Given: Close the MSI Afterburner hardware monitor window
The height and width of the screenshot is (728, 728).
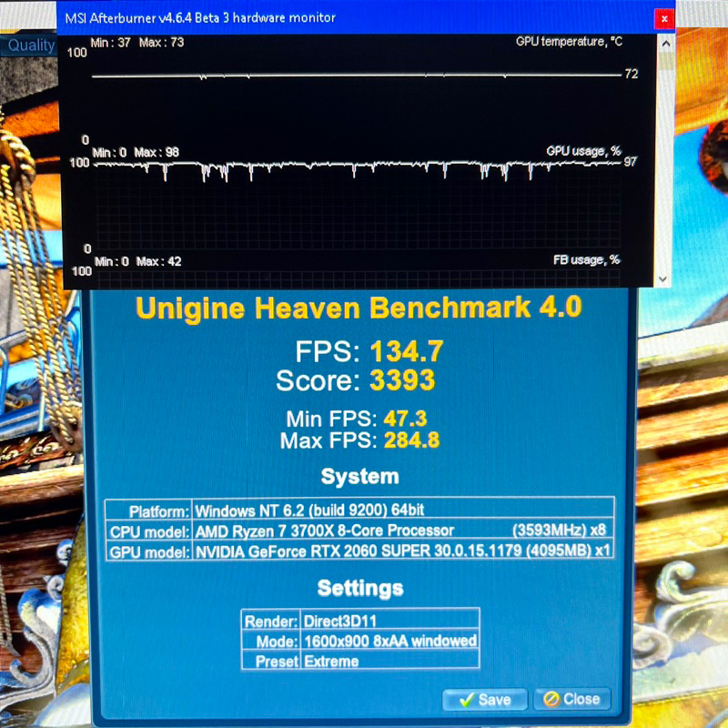Looking at the screenshot, I should [665, 18].
